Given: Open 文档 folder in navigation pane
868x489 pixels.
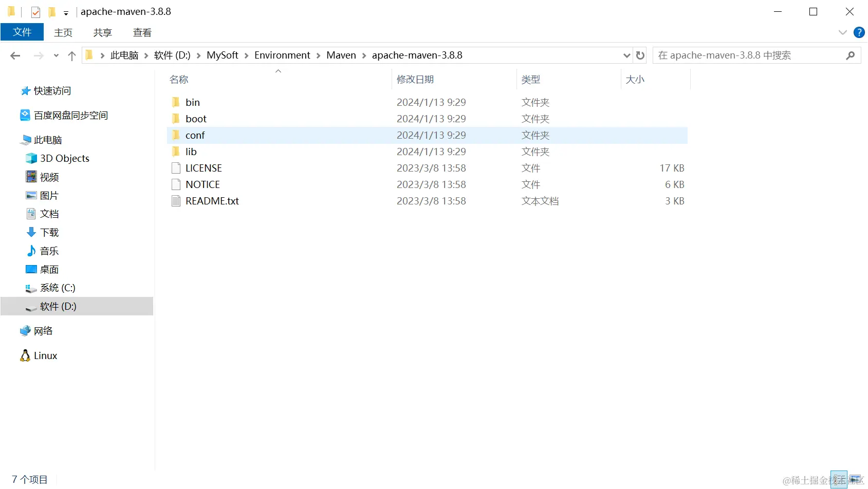Looking at the screenshot, I should pyautogui.click(x=49, y=214).
